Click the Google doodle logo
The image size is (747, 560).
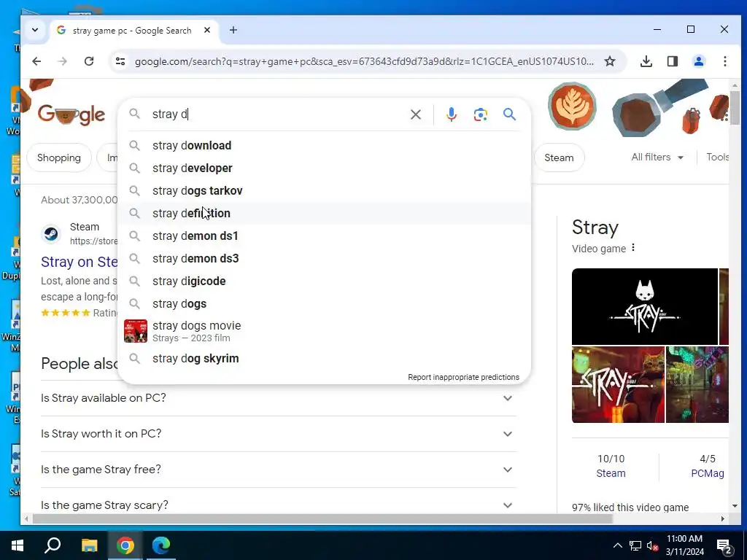tap(71, 114)
